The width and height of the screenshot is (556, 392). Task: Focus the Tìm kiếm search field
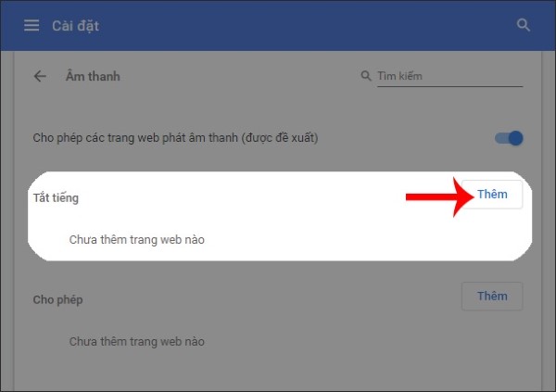point(449,76)
